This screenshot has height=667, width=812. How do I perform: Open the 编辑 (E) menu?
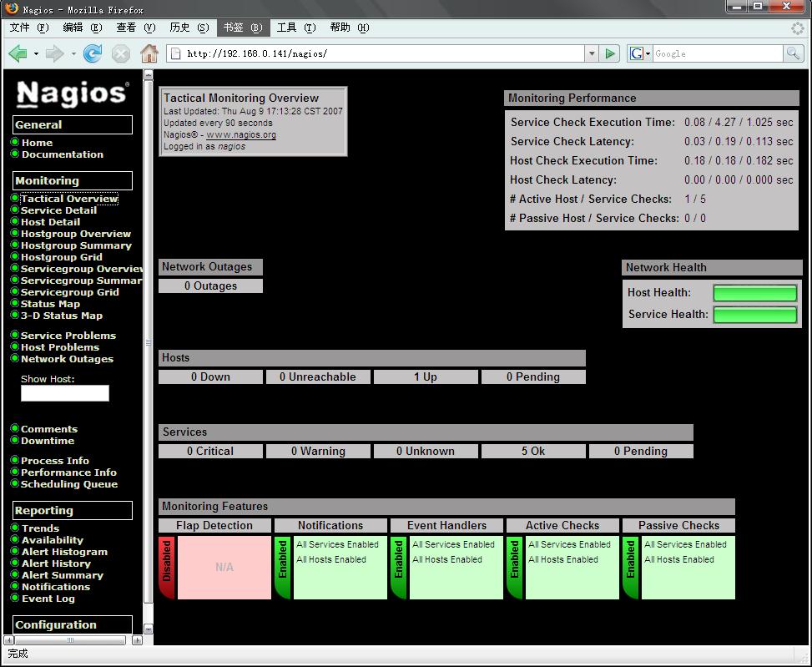[x=83, y=28]
